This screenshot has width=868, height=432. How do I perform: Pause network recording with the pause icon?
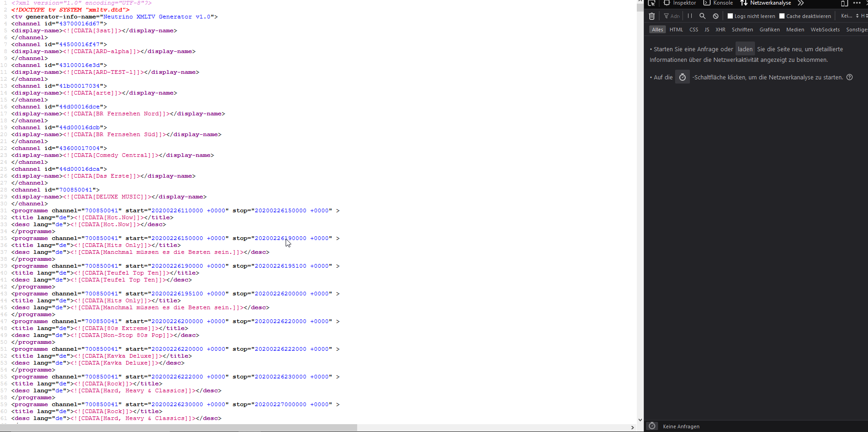(x=690, y=16)
